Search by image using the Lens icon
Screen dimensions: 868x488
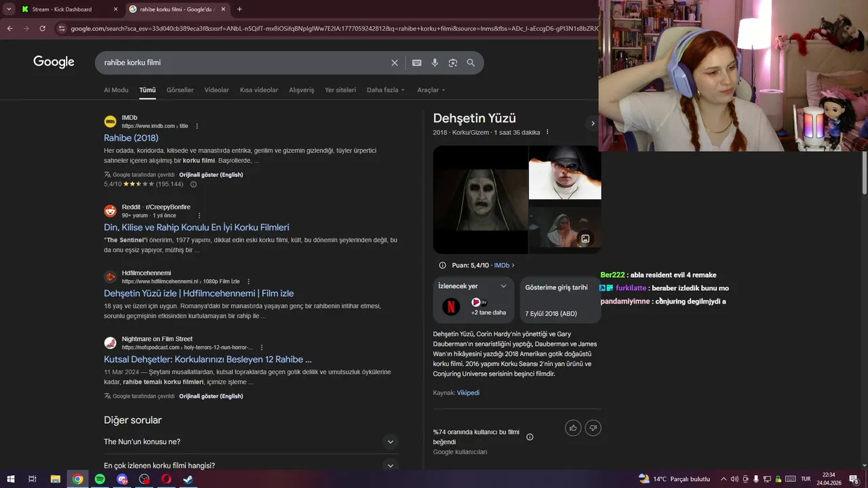tap(453, 62)
